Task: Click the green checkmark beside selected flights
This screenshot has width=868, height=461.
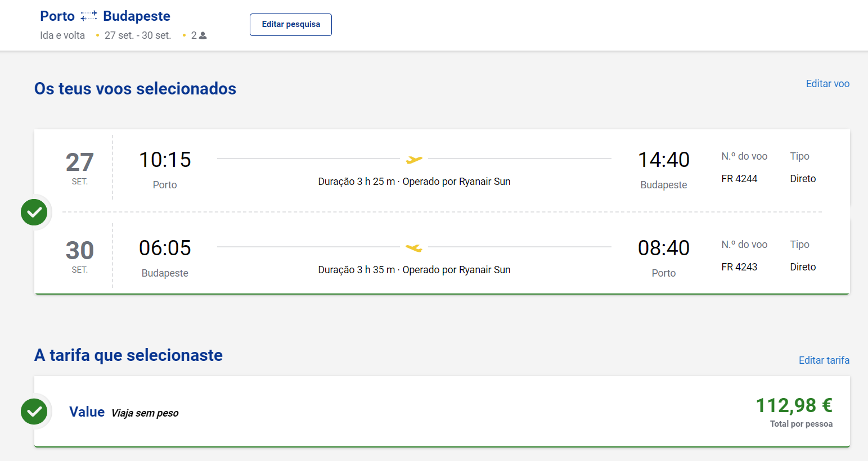Action: point(34,213)
